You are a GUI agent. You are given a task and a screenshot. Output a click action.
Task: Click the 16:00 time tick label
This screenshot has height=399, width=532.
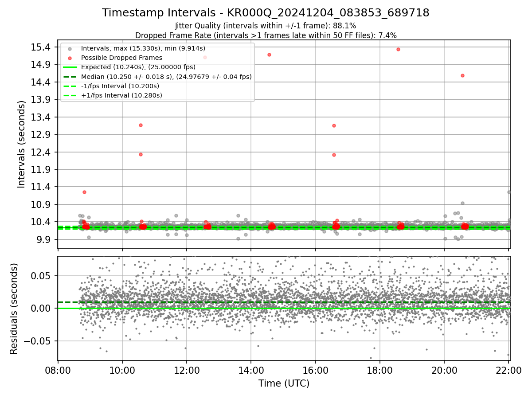pyautogui.click(x=315, y=371)
